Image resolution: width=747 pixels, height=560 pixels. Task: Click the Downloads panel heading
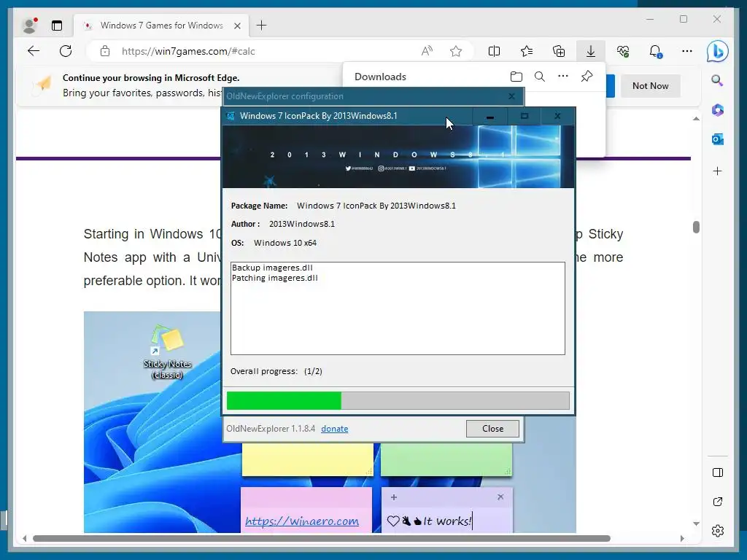[x=380, y=77]
